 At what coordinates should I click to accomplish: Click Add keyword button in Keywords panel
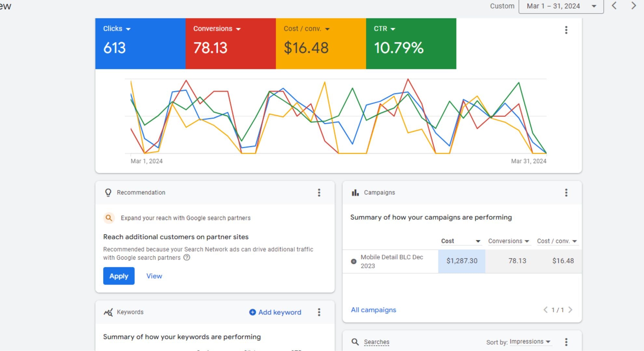pos(275,312)
